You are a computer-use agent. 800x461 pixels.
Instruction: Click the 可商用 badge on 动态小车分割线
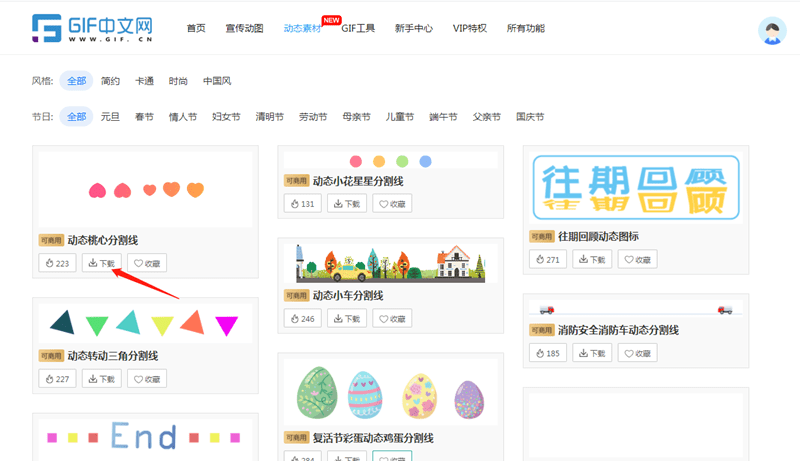click(296, 295)
